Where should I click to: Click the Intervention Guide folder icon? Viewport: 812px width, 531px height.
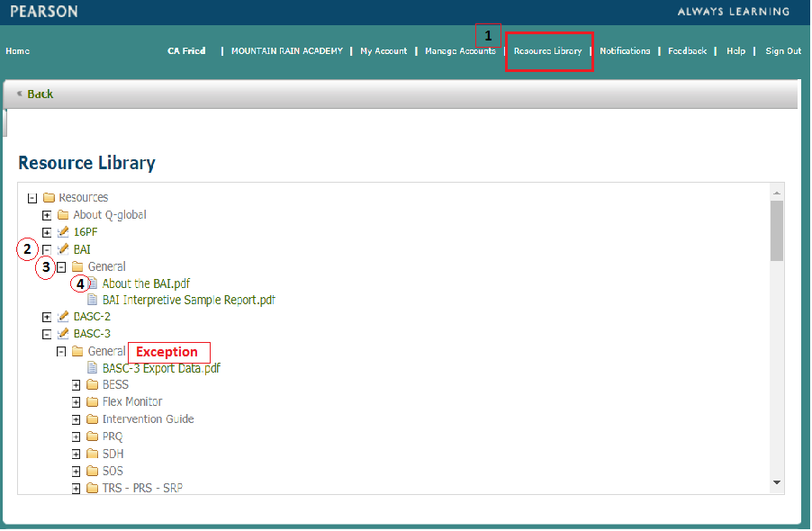(91, 419)
